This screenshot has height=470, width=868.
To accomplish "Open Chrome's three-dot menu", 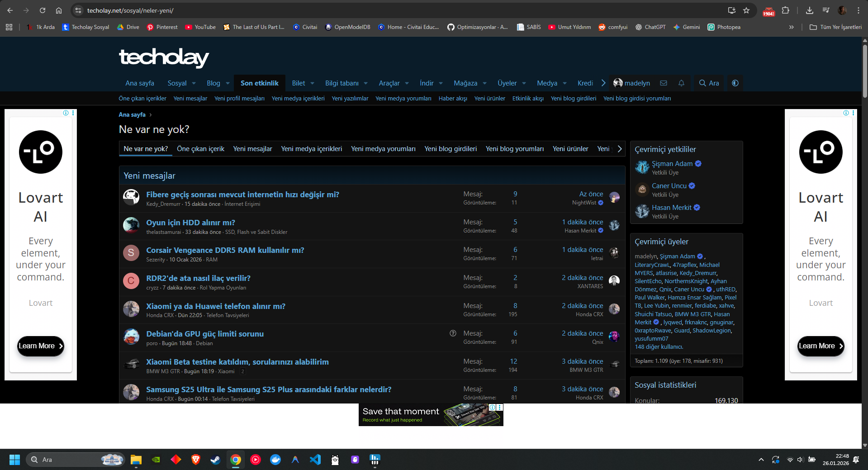I will pos(858,10).
